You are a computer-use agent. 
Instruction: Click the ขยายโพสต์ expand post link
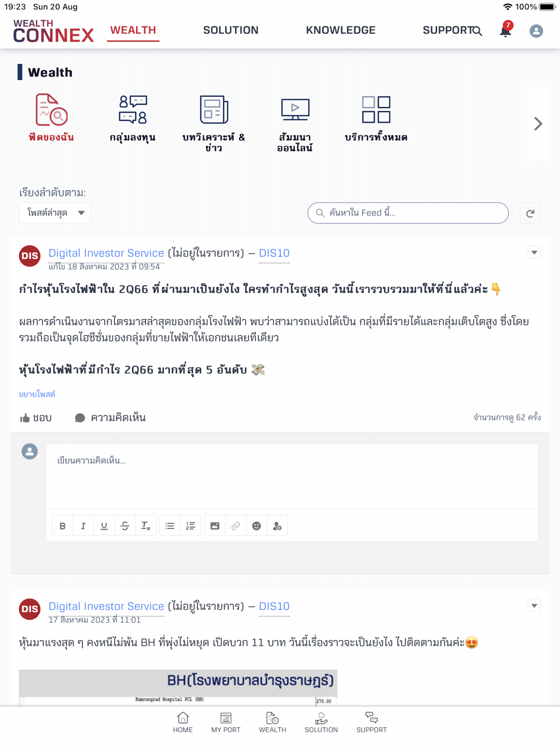click(37, 394)
